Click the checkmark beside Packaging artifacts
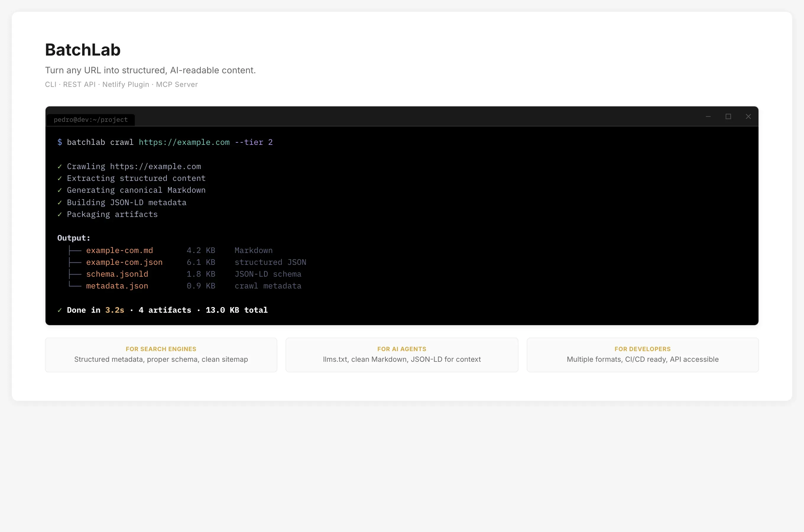The height and width of the screenshot is (532, 804). tap(60, 214)
